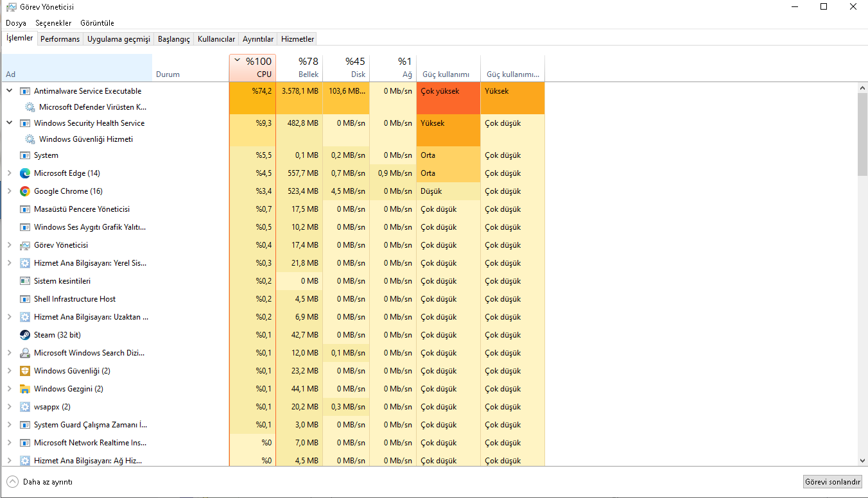Click the Sistem kesintileri icon
The width and height of the screenshot is (868, 498).
25,281
